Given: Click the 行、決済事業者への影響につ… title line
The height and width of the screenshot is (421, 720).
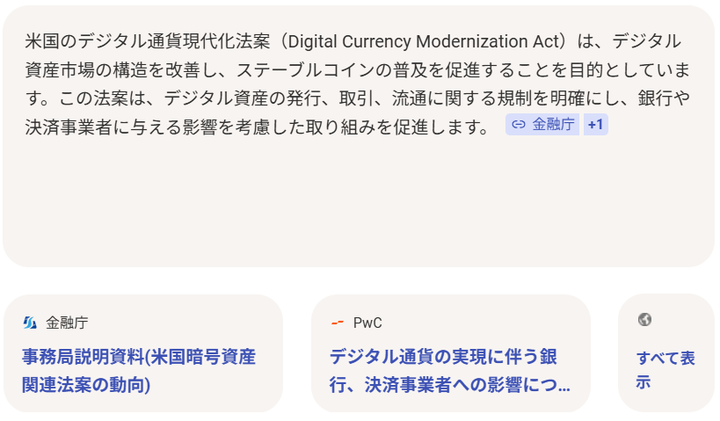Looking at the screenshot, I should tap(450, 384).
